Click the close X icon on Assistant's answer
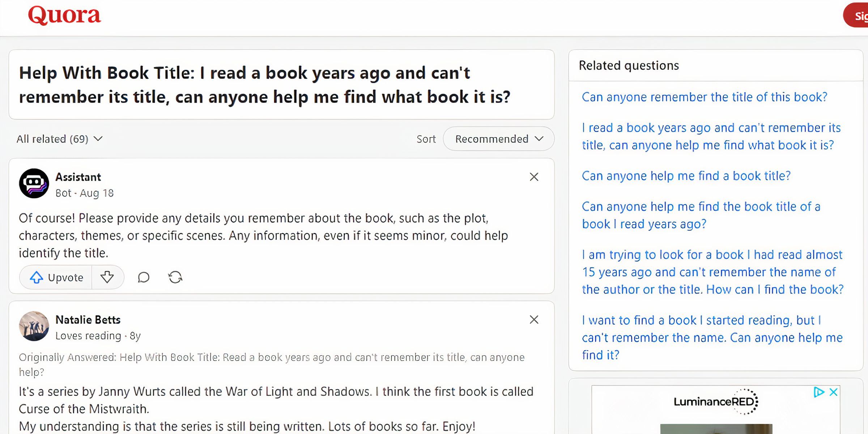 click(534, 177)
